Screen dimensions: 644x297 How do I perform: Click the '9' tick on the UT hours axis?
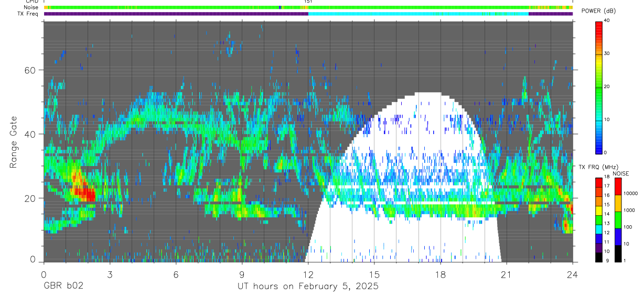242,274
